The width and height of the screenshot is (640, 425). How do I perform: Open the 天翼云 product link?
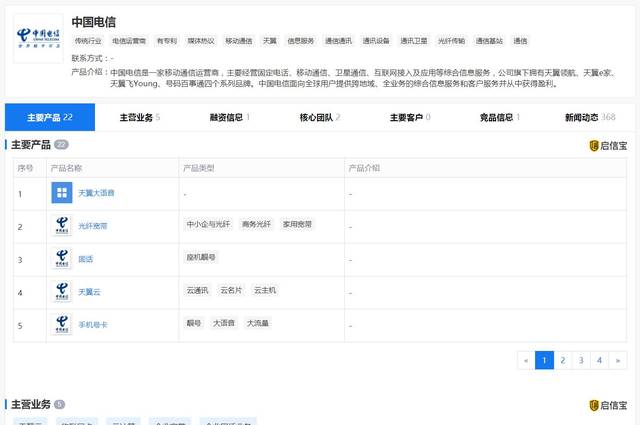(89, 292)
